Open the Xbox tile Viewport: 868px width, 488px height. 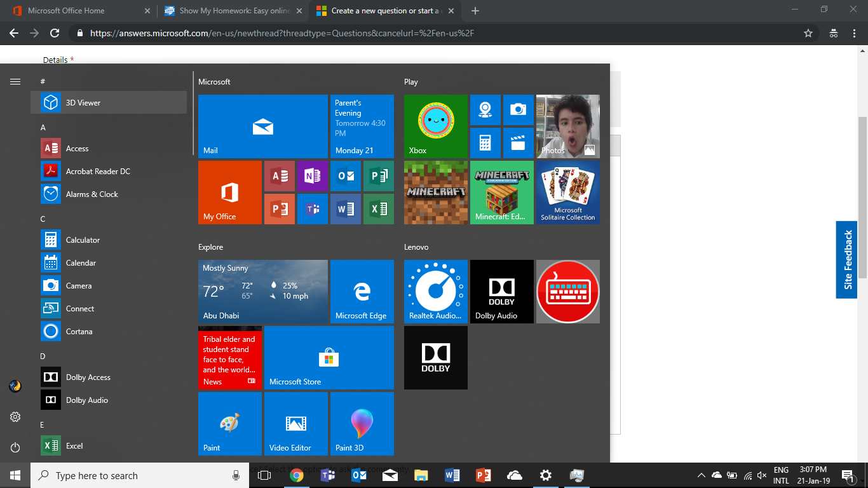tap(436, 126)
